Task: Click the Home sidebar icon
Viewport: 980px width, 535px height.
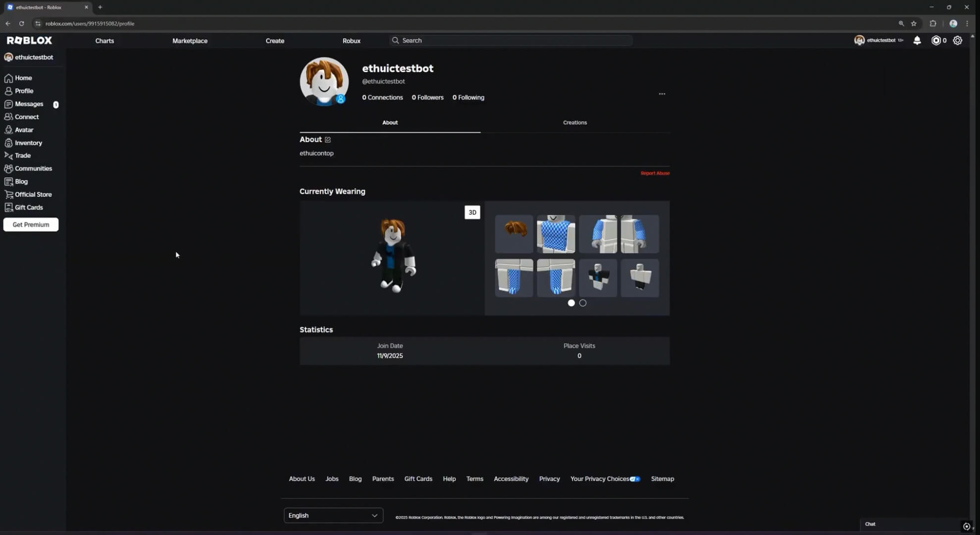Action: [x=8, y=78]
